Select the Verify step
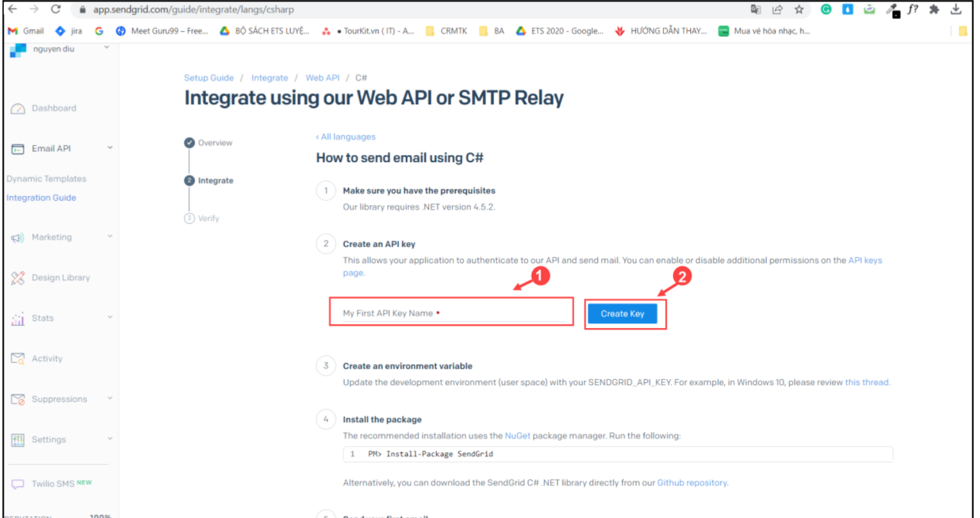 click(x=202, y=219)
